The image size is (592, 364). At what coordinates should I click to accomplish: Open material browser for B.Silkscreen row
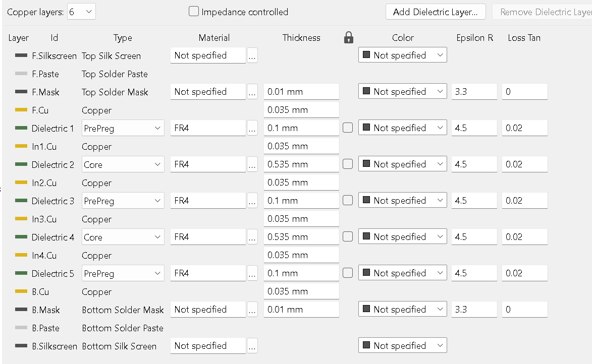252,345
